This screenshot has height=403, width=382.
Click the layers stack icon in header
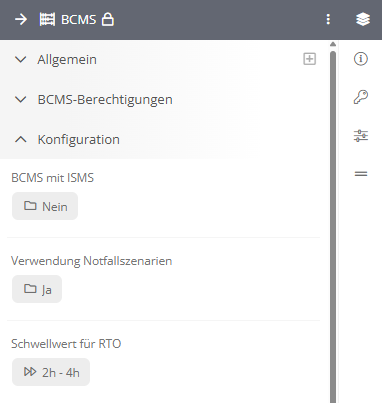(x=363, y=19)
